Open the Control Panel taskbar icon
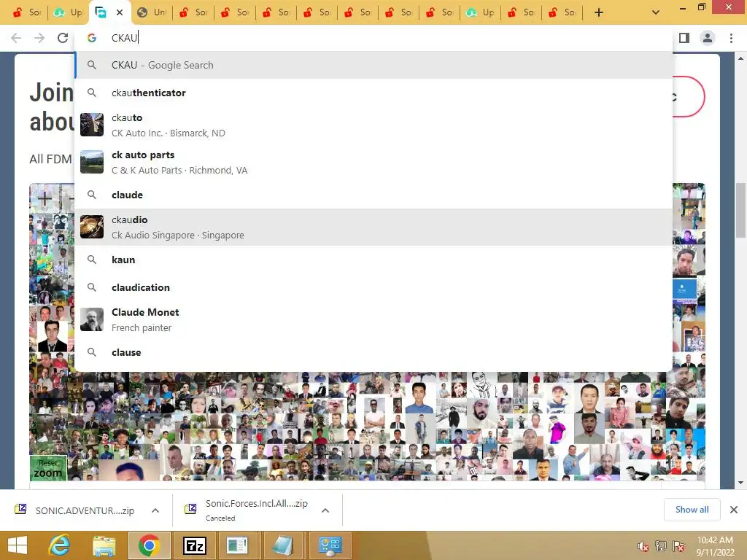The height and width of the screenshot is (560, 747). (x=330, y=545)
